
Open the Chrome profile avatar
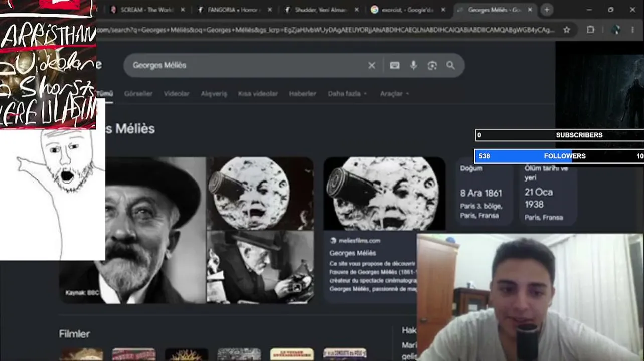[x=616, y=30]
